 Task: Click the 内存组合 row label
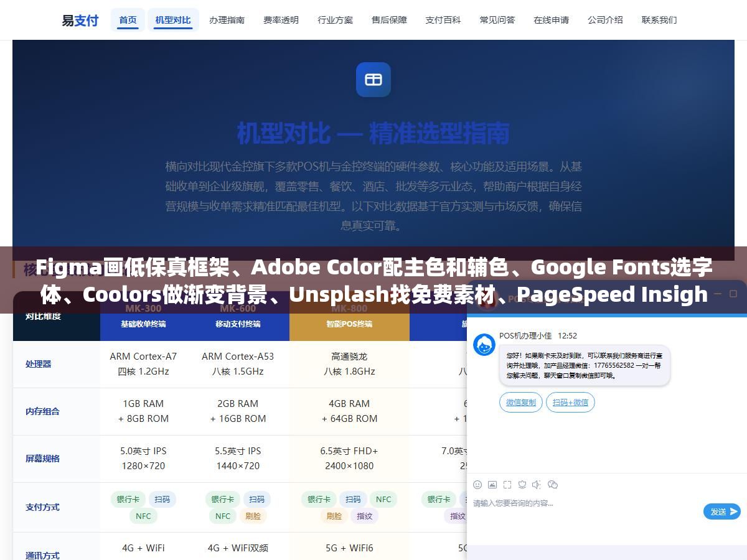tap(42, 411)
